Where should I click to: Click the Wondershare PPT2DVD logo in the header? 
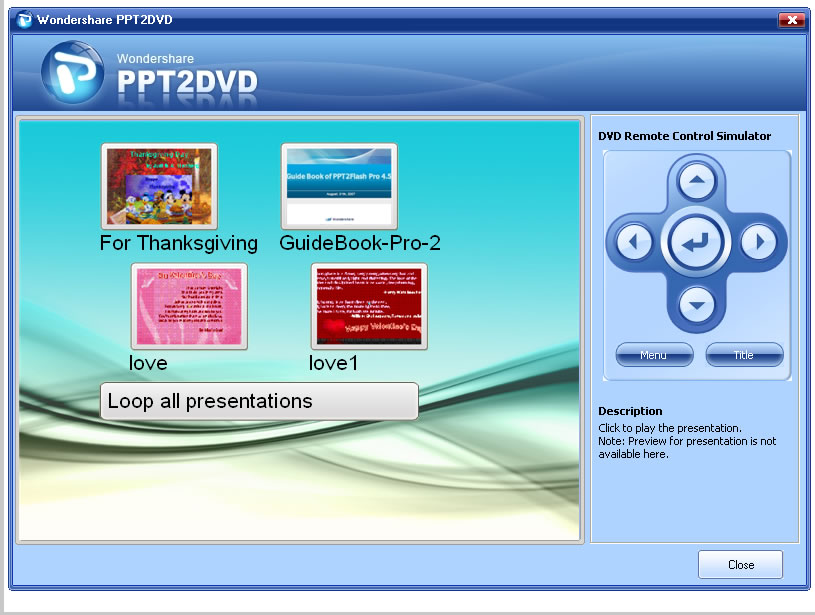pos(150,74)
